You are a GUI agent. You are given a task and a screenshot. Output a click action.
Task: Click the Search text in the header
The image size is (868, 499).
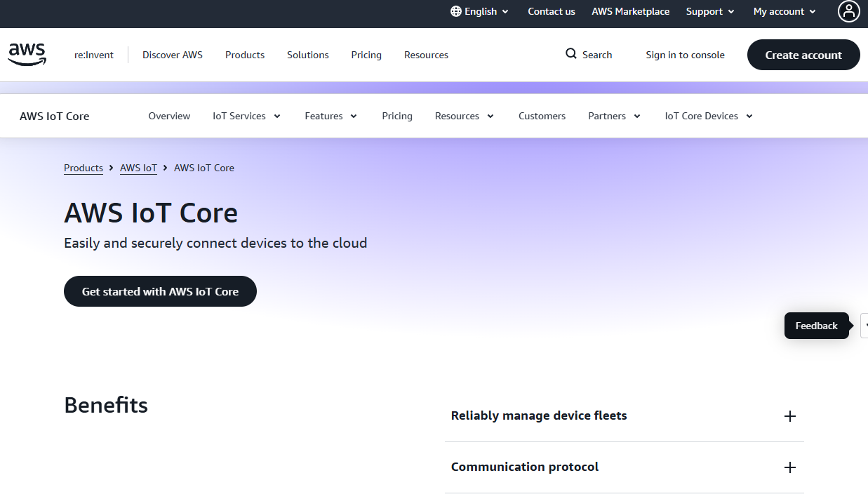(x=597, y=55)
